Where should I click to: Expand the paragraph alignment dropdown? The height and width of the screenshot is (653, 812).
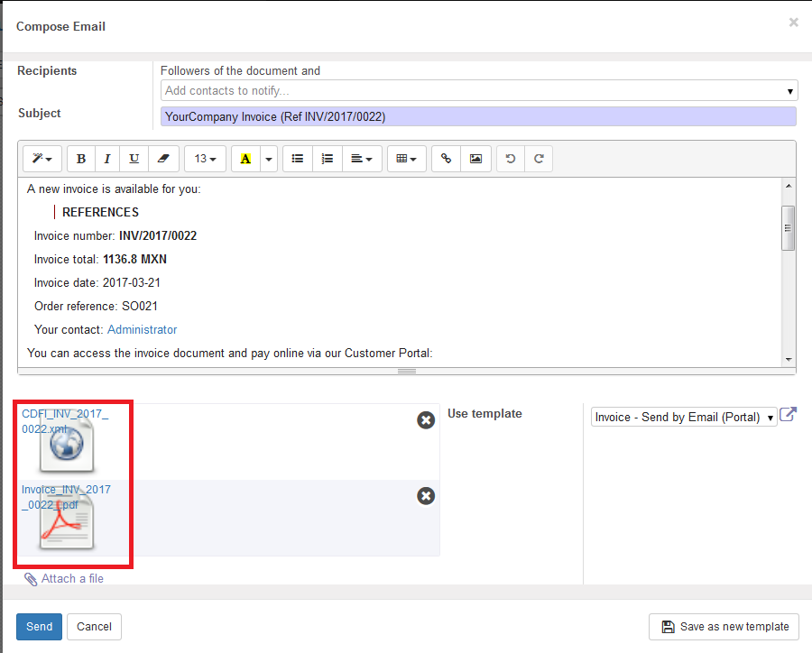pyautogui.click(x=362, y=159)
